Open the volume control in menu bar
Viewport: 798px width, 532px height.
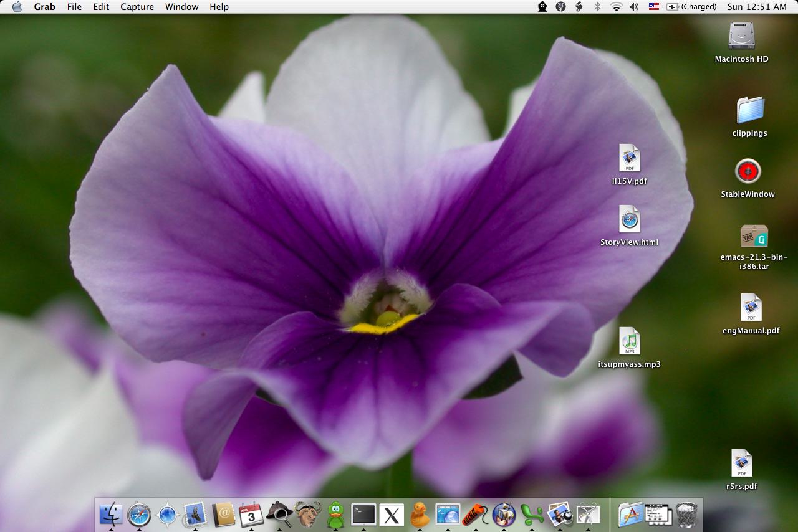[x=634, y=7]
